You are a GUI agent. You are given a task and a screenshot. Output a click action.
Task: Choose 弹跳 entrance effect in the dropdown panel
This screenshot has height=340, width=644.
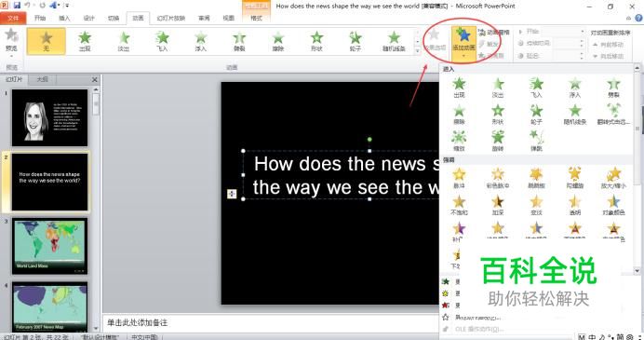click(x=536, y=141)
